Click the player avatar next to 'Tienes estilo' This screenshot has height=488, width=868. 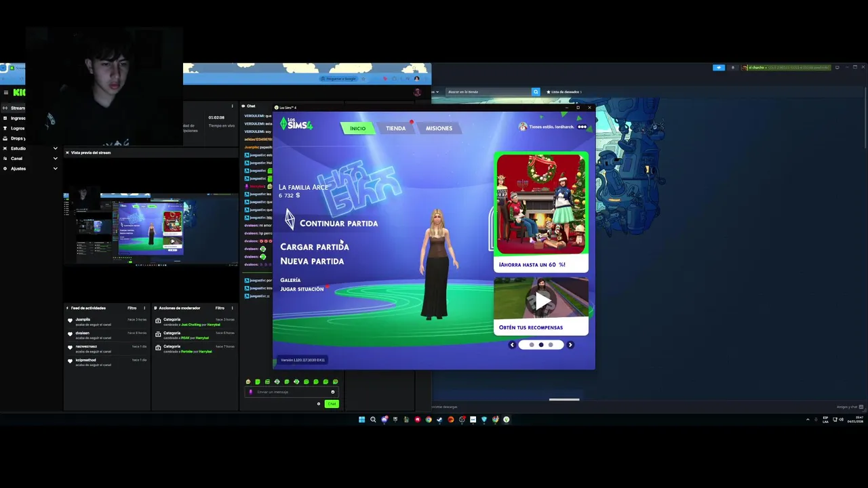[x=523, y=127]
